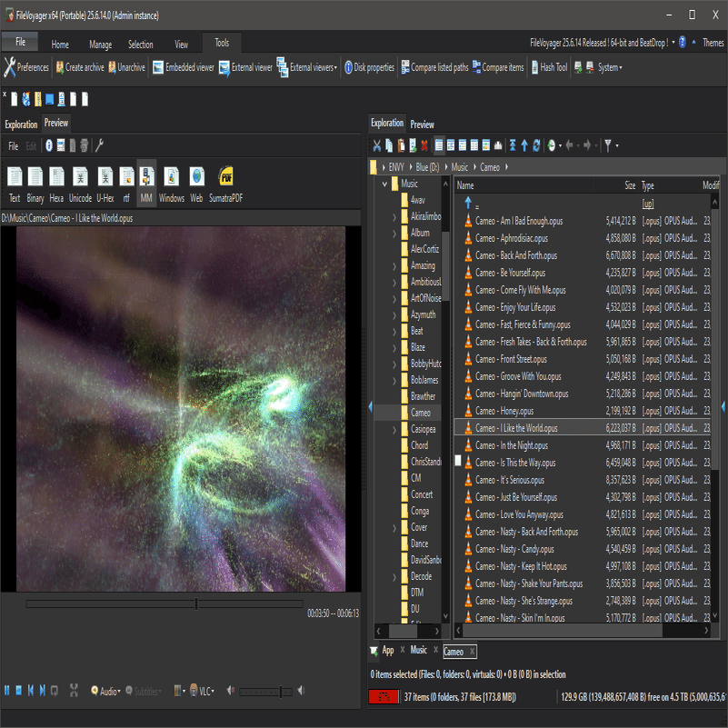Skip to previous track button
This screenshot has height=728, width=728.
[31, 691]
